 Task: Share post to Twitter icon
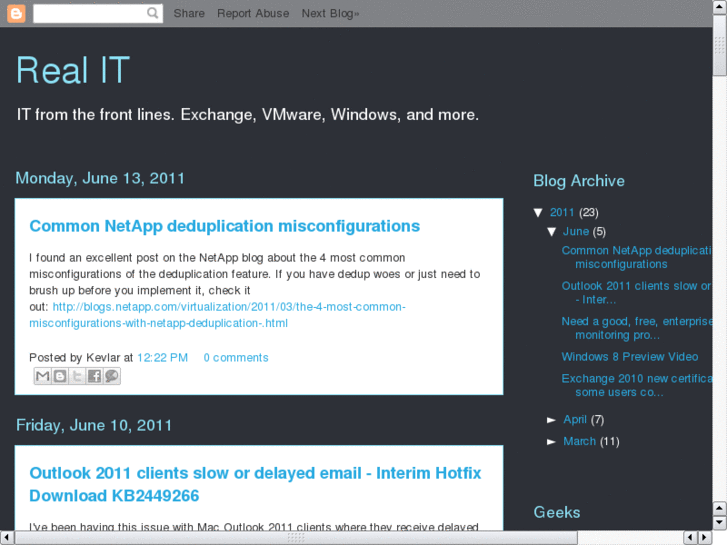tap(77, 376)
